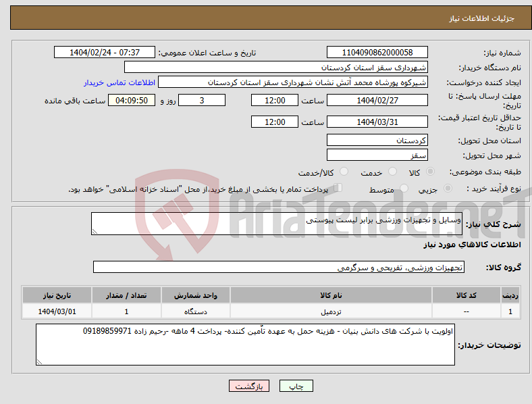Open the اطلاعات تماس خریدار link

point(119,82)
